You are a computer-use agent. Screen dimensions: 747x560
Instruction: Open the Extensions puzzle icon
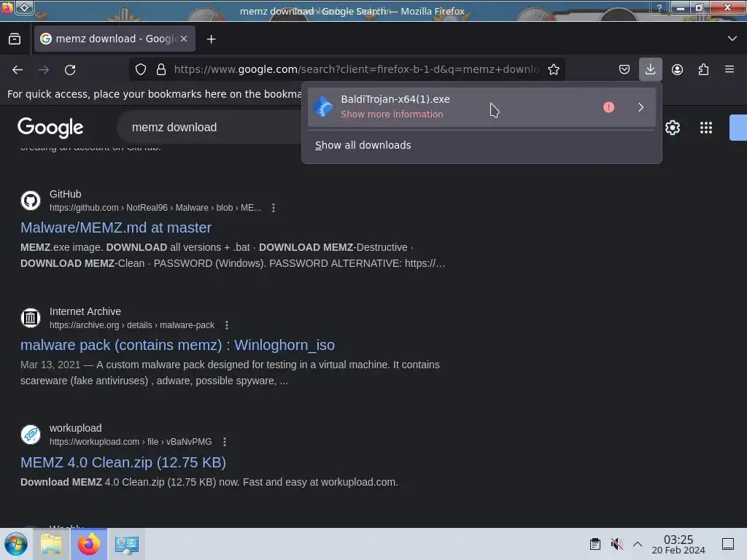(703, 69)
